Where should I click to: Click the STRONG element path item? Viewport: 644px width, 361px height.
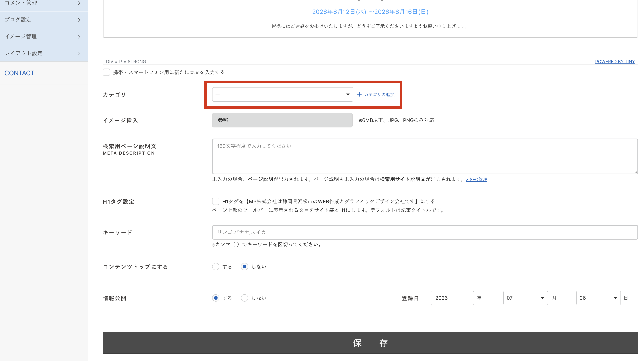click(137, 62)
